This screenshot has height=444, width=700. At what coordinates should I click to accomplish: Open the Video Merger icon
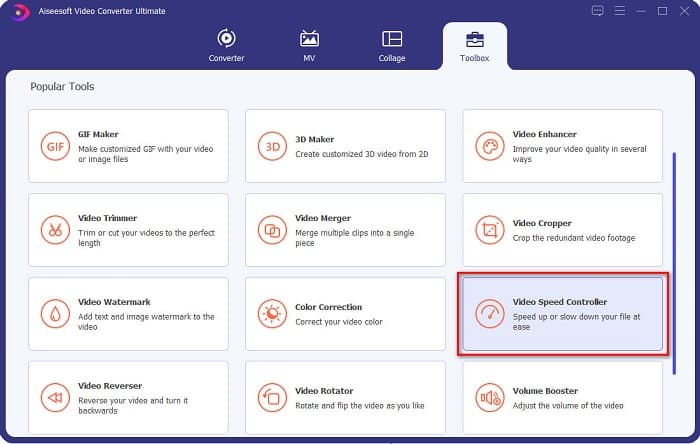click(x=272, y=230)
